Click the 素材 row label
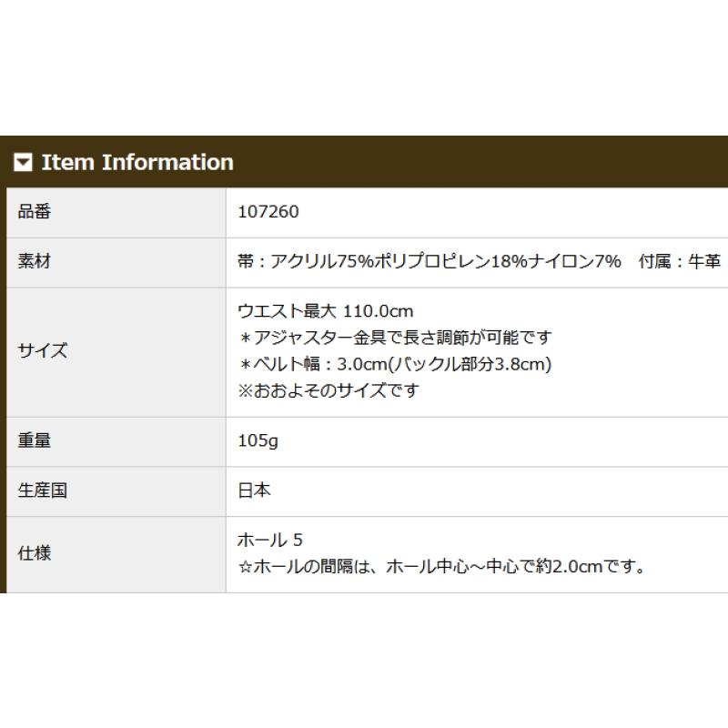The height and width of the screenshot is (728, 728). point(34,261)
